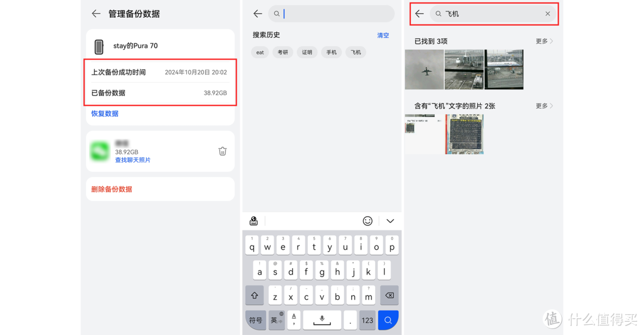
Task: Focus the empty search input field
Action: point(332,14)
